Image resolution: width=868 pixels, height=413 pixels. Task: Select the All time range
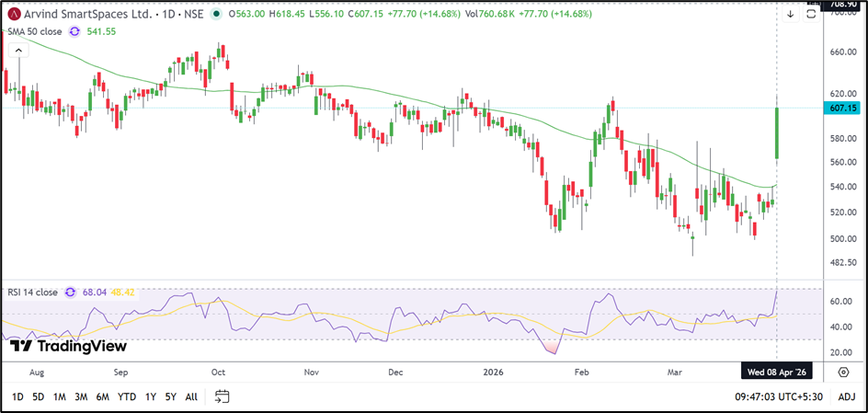(191, 396)
